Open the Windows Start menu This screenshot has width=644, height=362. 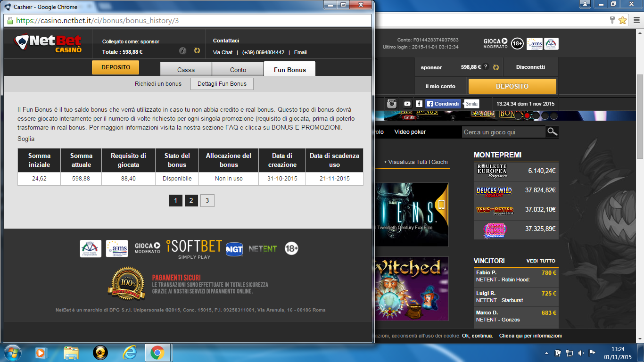pyautogui.click(x=12, y=352)
